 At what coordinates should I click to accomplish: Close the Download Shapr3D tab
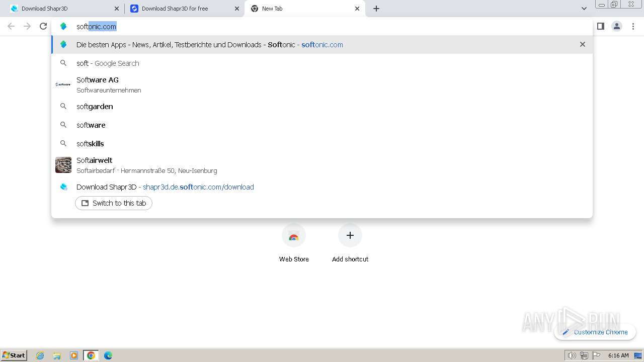coord(117,9)
